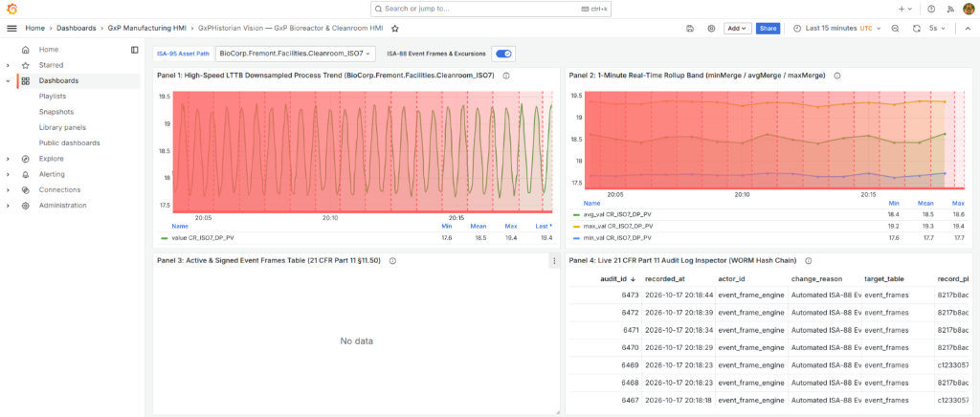Image resolution: width=980 pixels, height=417 pixels.
Task: Go to Dashboards breadcrumb link
Action: coord(77,28)
